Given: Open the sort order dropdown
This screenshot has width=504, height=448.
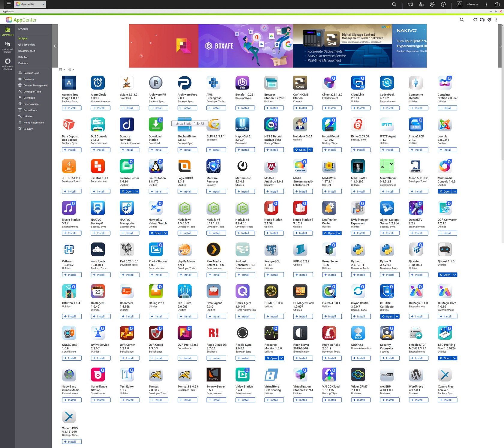Looking at the screenshot, I should [x=71, y=70].
